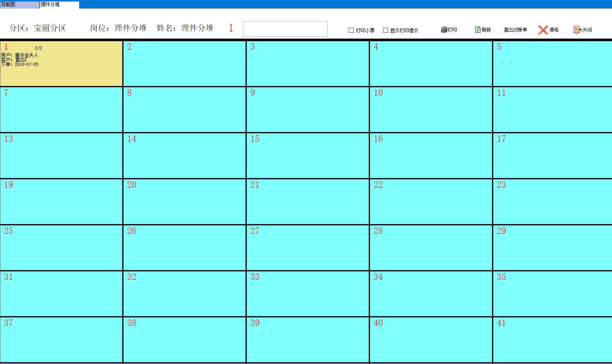The width and height of the screenshot is (612, 364).
Task: Toggle the 显示打印提示 checkbox
Action: coord(386,30)
